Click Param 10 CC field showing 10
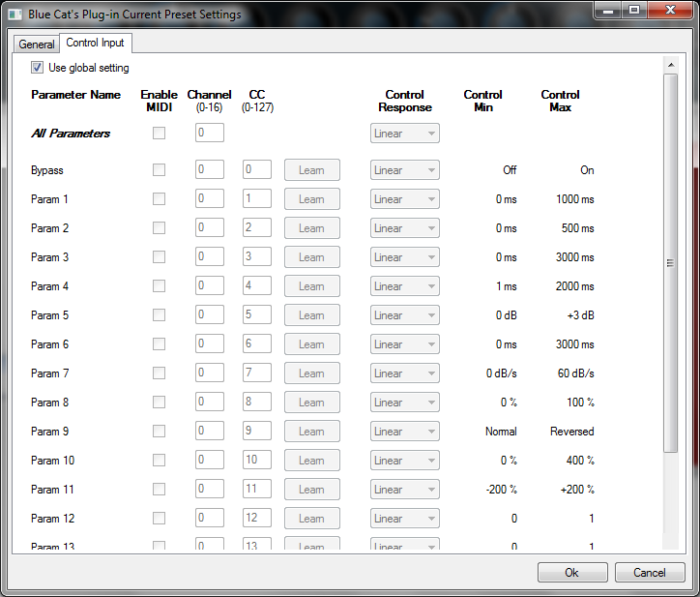The image size is (700, 597). point(256,460)
